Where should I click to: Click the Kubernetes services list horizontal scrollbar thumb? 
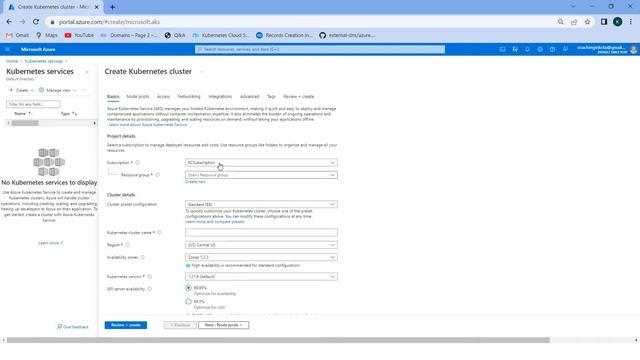click(x=25, y=123)
